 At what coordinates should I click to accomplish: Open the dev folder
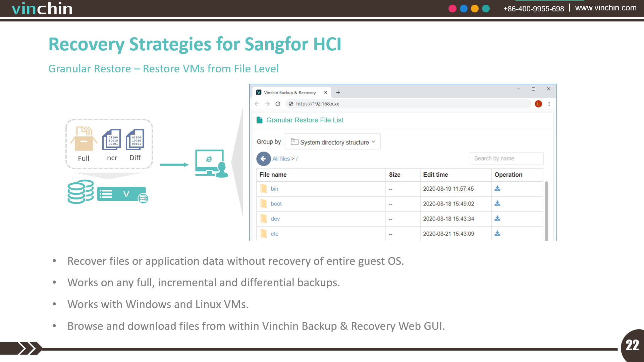click(x=275, y=219)
